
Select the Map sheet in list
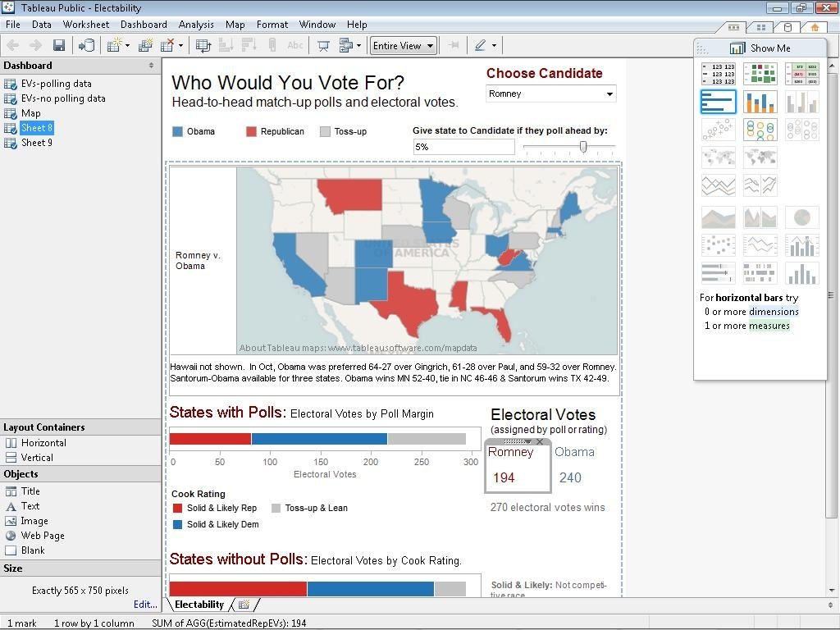30,113
